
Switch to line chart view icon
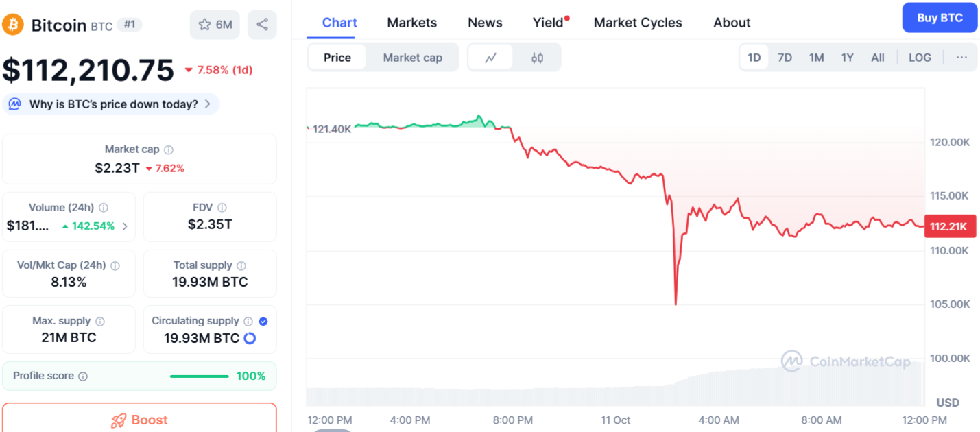[x=490, y=58]
